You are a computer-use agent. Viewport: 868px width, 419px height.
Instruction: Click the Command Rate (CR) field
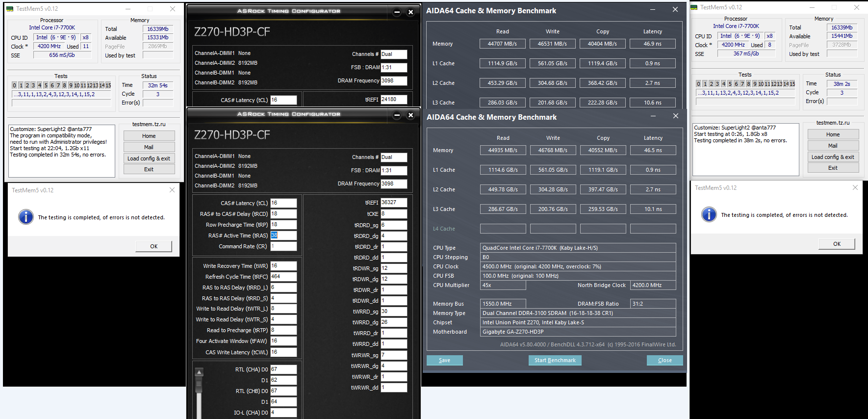pyautogui.click(x=283, y=246)
